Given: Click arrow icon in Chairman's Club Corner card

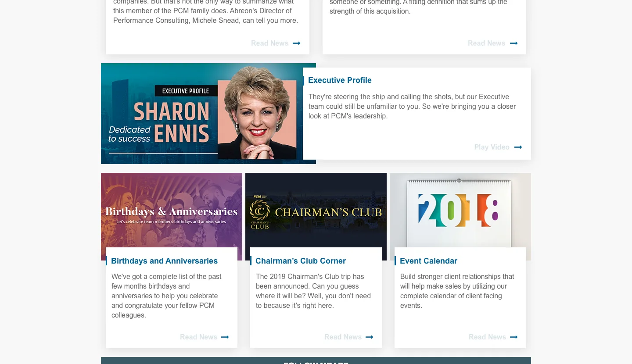Looking at the screenshot, I should (x=370, y=337).
